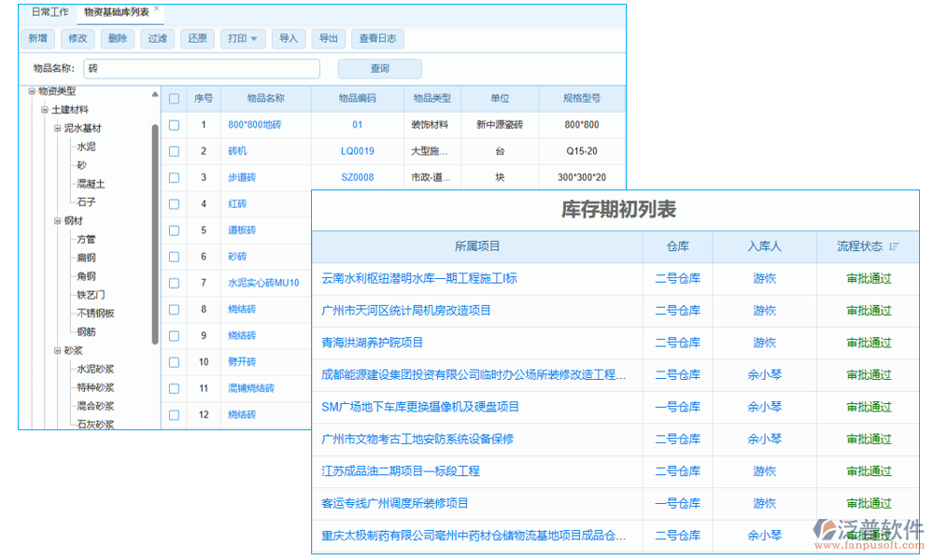Check the select-all checkbox in table header
This screenshot has height=560, width=934.
coord(173,98)
